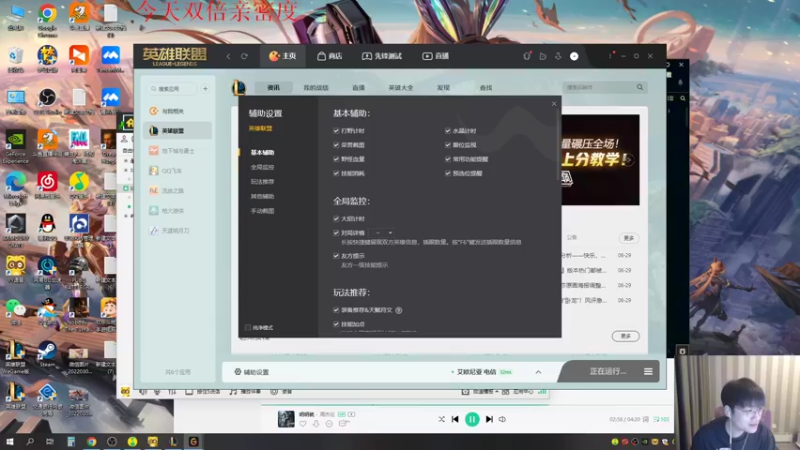Screen dimensions: 800x450
Task: Switch to the 英雄大全 sub-tab
Action: point(401,88)
